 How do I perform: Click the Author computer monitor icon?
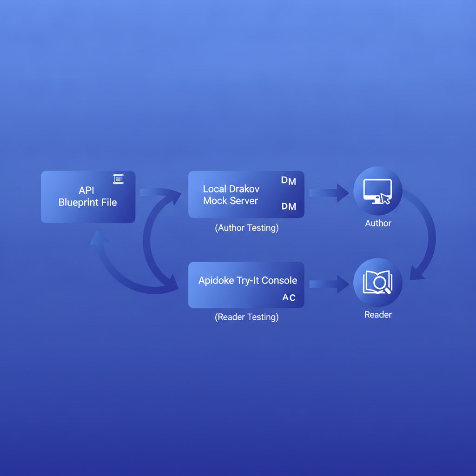coord(377,191)
